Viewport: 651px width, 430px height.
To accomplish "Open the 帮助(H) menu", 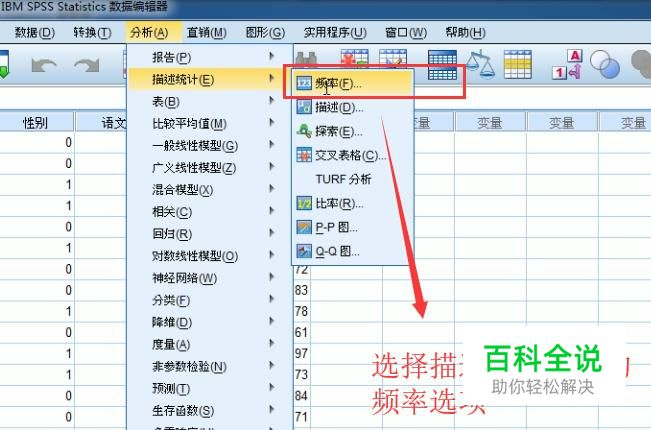I will [465, 32].
